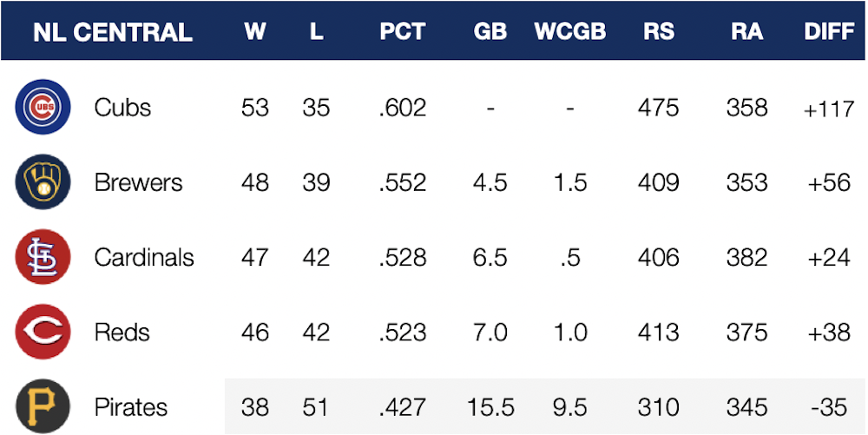Sort by RA column header
Image resolution: width=868 pixels, height=435 pixels.
tap(746, 32)
